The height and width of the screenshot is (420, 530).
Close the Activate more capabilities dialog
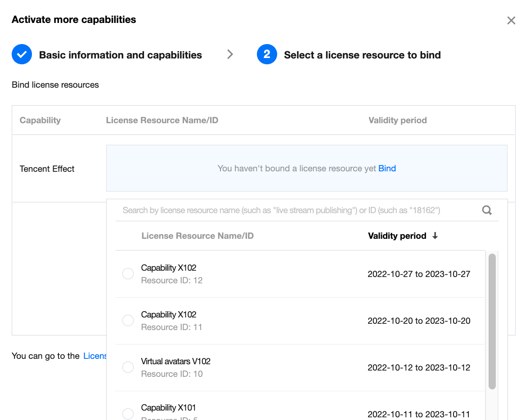[x=511, y=20]
